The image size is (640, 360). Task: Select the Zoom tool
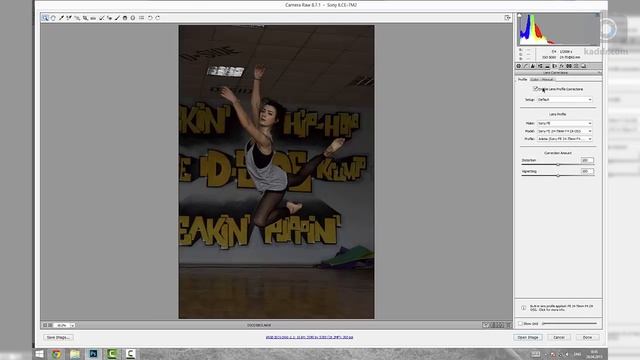coord(45,18)
